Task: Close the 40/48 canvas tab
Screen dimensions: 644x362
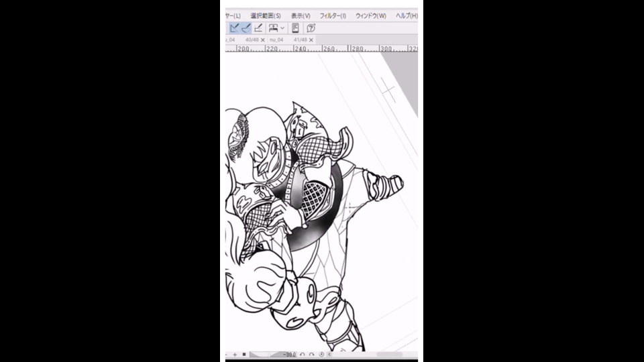Action: 263,40
